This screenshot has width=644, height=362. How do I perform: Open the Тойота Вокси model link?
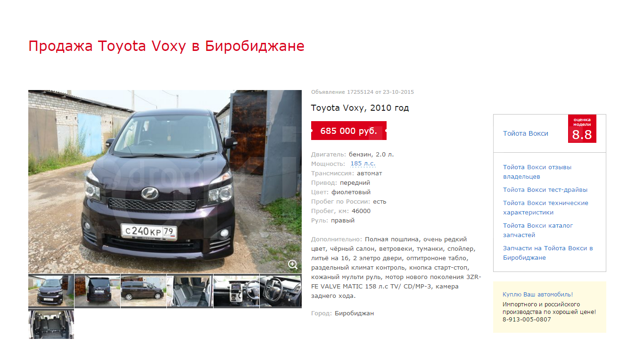click(x=526, y=133)
